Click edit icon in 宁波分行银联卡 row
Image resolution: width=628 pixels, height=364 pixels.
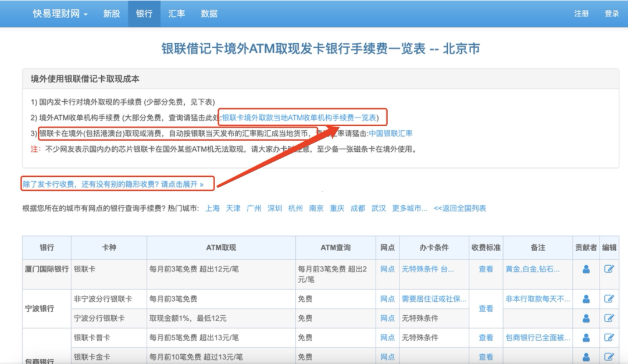pyautogui.click(x=609, y=318)
